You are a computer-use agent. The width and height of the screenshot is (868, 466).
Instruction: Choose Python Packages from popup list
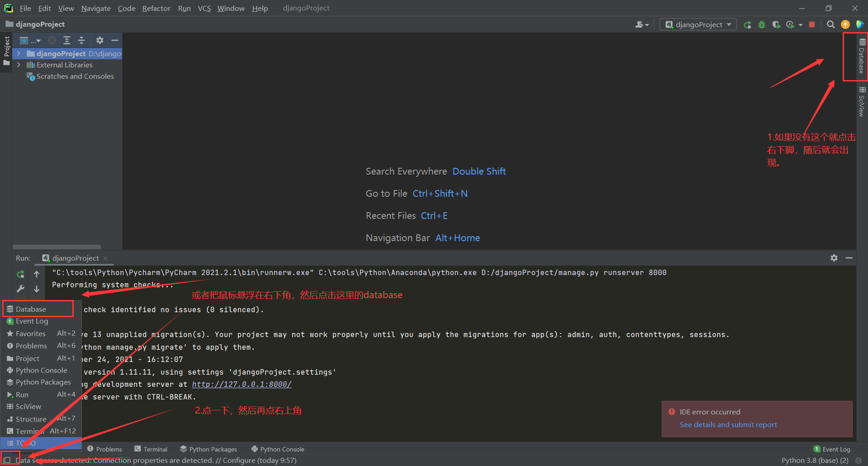coord(41,382)
